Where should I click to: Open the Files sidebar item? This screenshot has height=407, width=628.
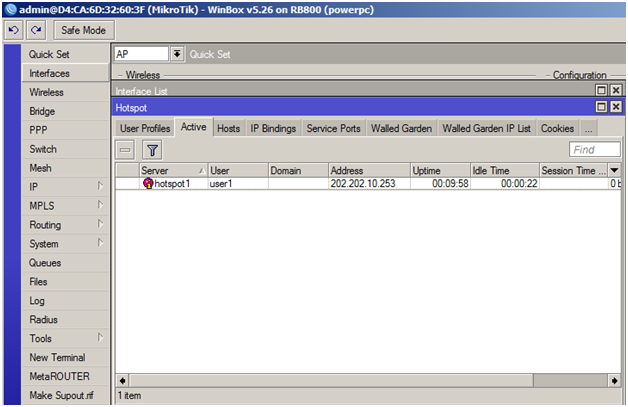(x=65, y=282)
